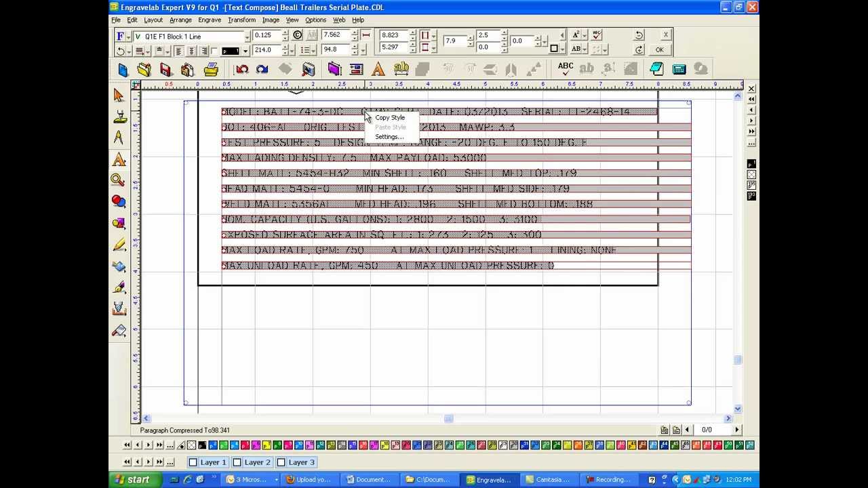The width and height of the screenshot is (868, 488).
Task: Expand the AB case dropdown
Action: pyautogui.click(x=585, y=49)
